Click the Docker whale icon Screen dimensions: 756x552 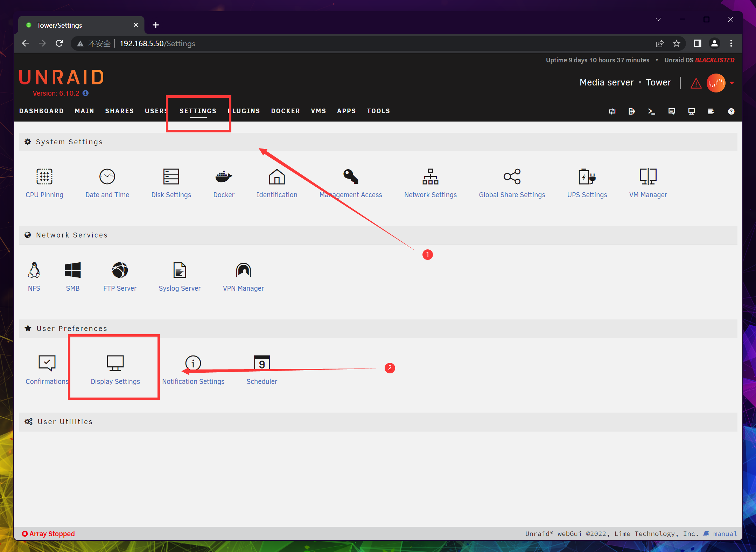pyautogui.click(x=224, y=177)
